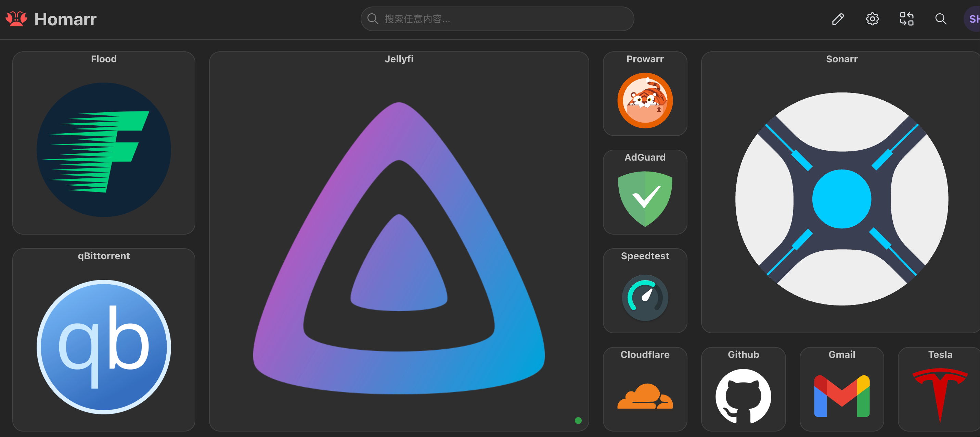Enter edit mode with the pencil icon

[838, 18]
